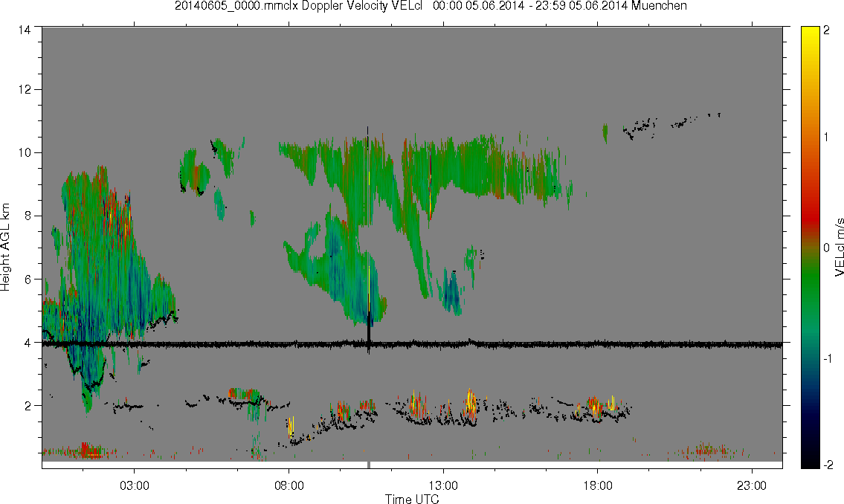
Task: Click the 2 km height tick label
Action: click(x=28, y=406)
